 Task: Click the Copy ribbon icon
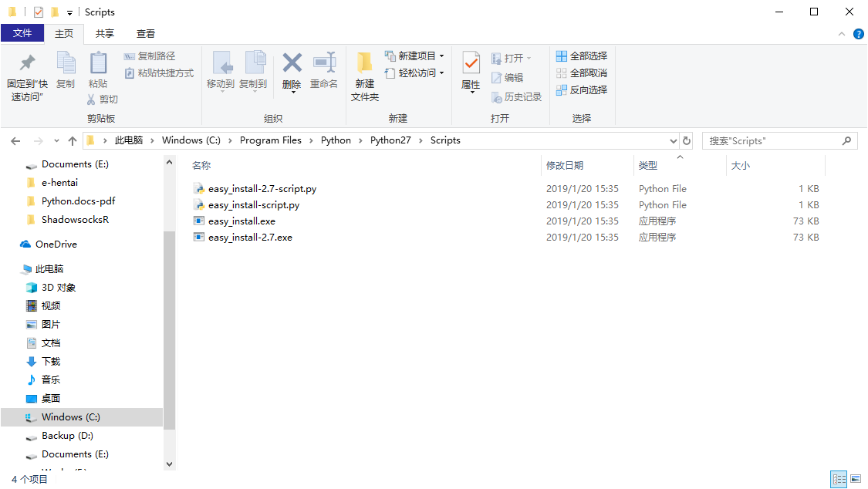point(66,63)
